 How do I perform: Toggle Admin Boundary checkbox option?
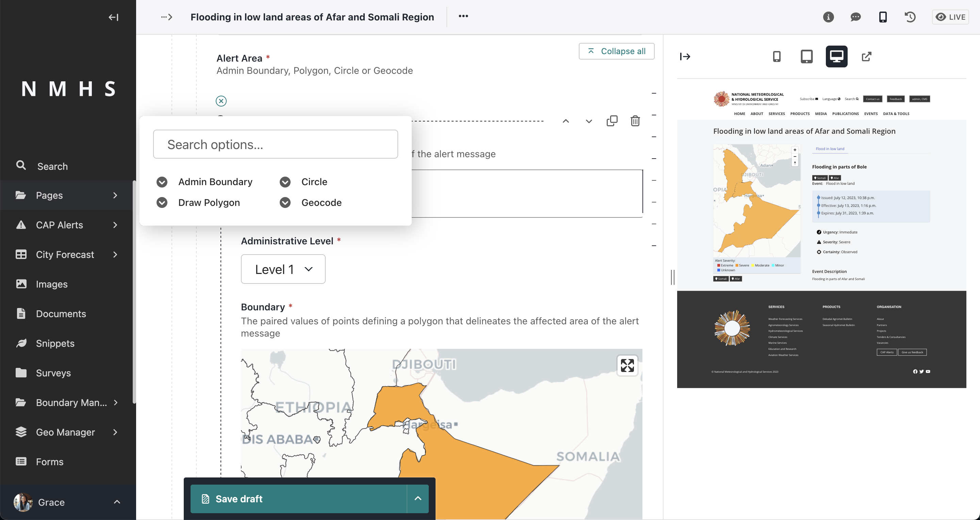(x=161, y=181)
